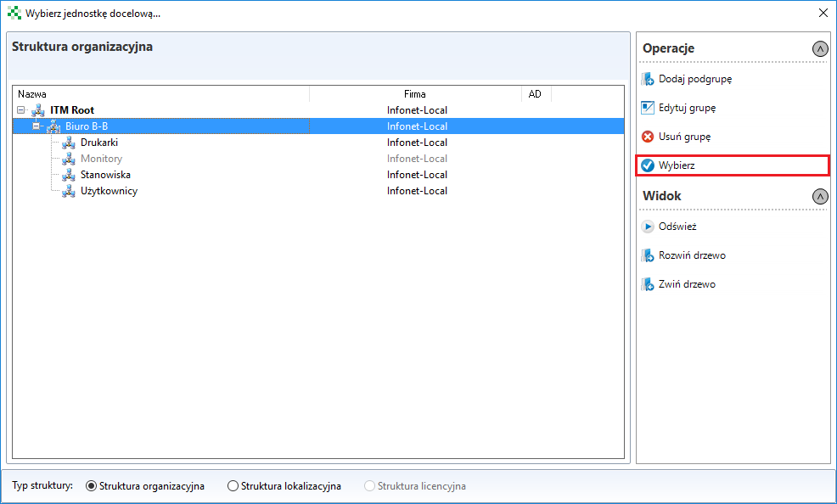The width and height of the screenshot is (837, 504).
Task: Click the Zwiń drzewo icon
Action: click(x=648, y=285)
